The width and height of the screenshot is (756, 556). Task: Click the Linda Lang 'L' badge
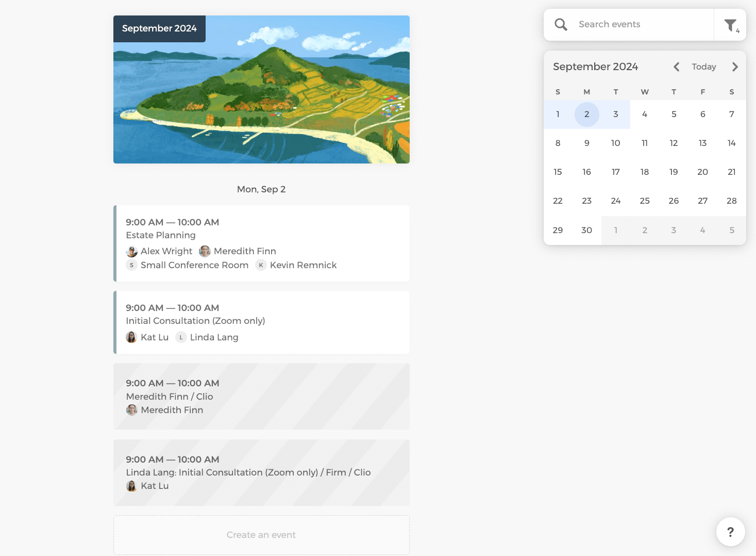pos(181,337)
